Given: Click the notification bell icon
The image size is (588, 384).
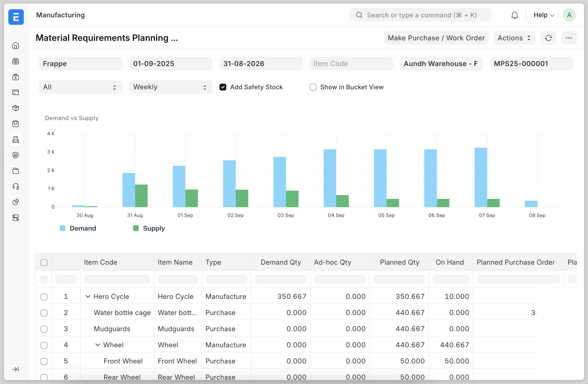Looking at the screenshot, I should 514,15.
